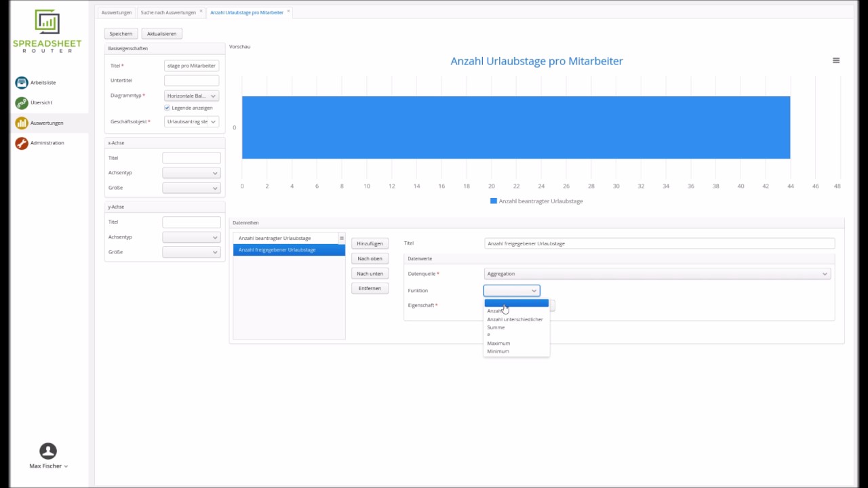Choose Anzahl unterschiedlicher option
The image size is (868, 488).
pyautogui.click(x=516, y=319)
